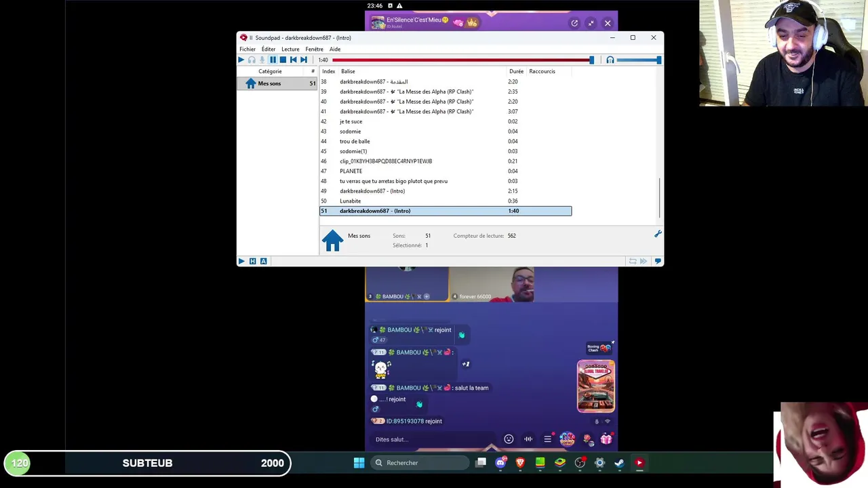Select the clip_01K8YH3B4PQD88EC4RNYP1EWJB sound
Screen dimensions: 868x488
(x=446, y=161)
